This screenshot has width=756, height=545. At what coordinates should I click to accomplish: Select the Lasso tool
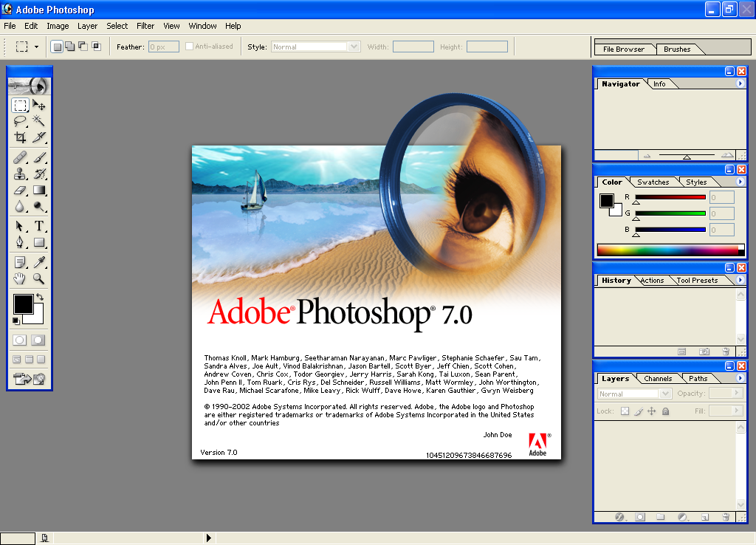(x=20, y=121)
